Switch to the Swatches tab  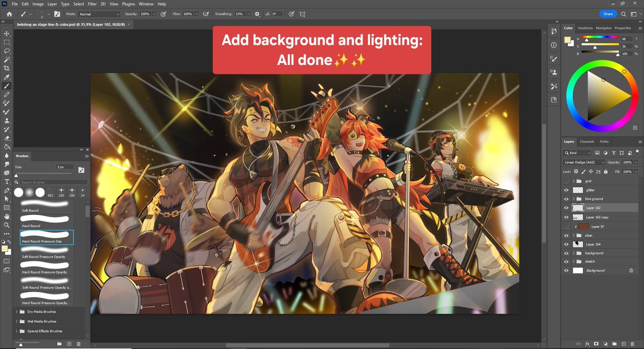point(586,28)
